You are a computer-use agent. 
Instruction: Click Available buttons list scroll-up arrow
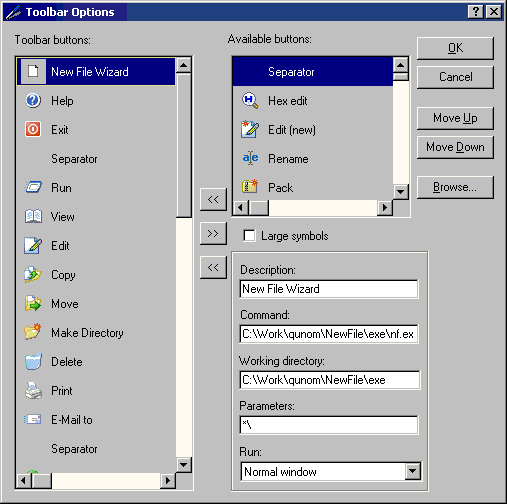(401, 65)
